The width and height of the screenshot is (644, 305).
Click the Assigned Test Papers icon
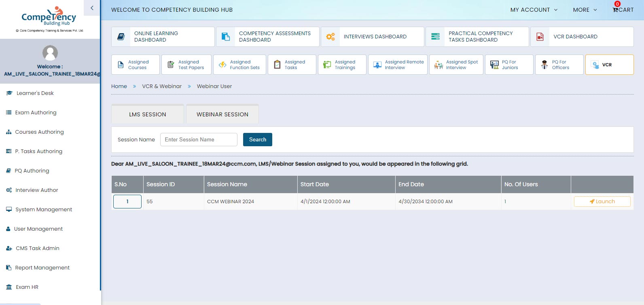(x=171, y=65)
